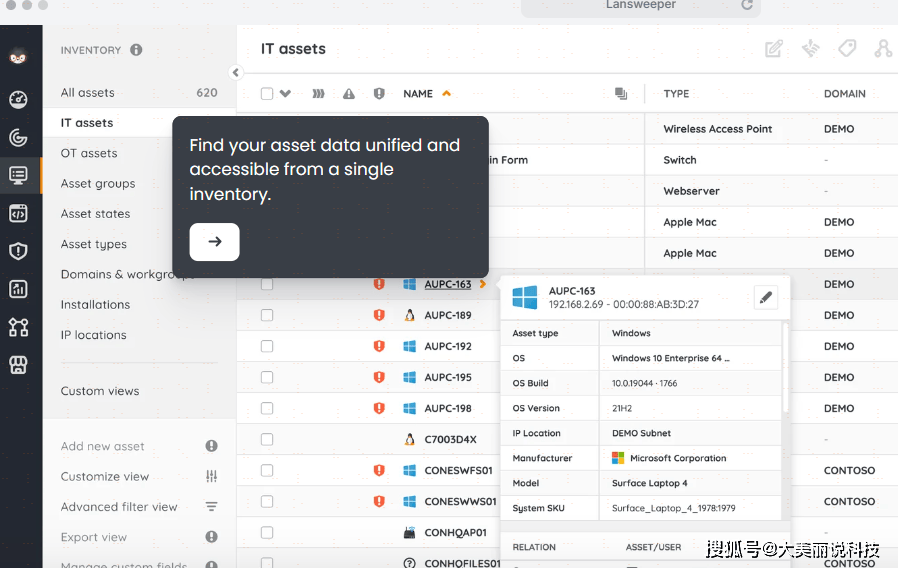Click the tag icon in top toolbar
Screen dimensions: 898x568
(846, 49)
